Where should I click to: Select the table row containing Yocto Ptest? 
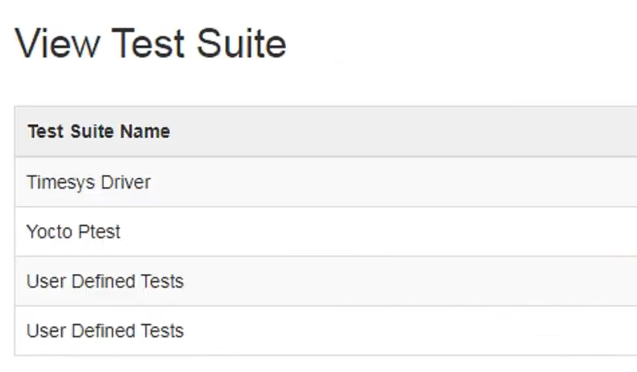pyautogui.click(x=326, y=231)
